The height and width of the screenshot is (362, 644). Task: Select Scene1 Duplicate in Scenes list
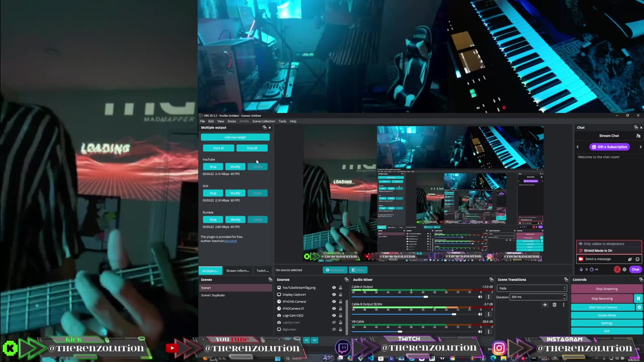[235, 295]
